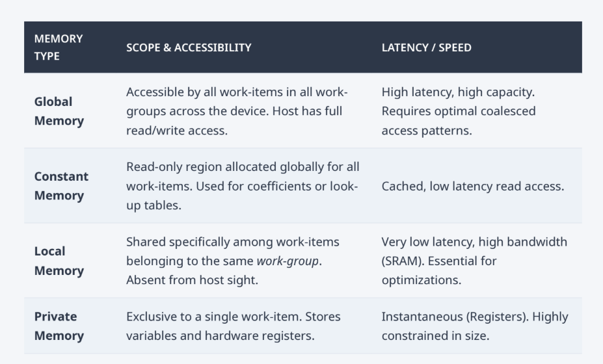The width and height of the screenshot is (603, 364).
Task: Select the Constant Memory row label
Action: point(61,186)
